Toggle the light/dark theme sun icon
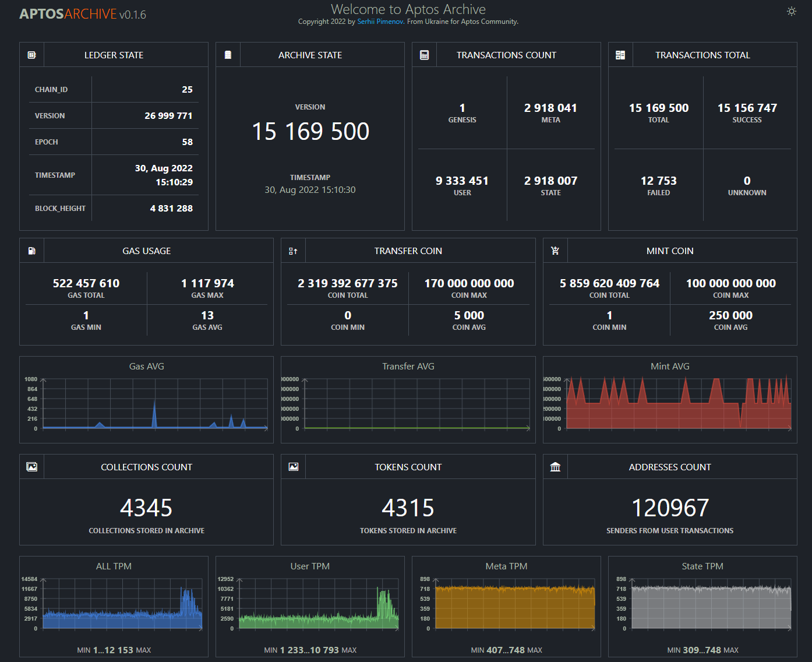Screen dimensions: 812x662 pos(791,11)
